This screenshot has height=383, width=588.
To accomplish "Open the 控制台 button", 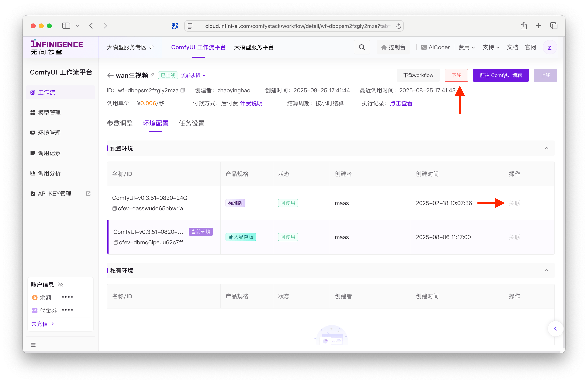I will tap(393, 47).
